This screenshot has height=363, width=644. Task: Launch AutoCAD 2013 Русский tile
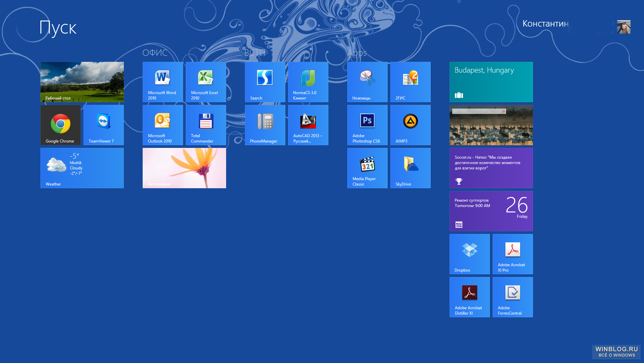pyautogui.click(x=308, y=125)
